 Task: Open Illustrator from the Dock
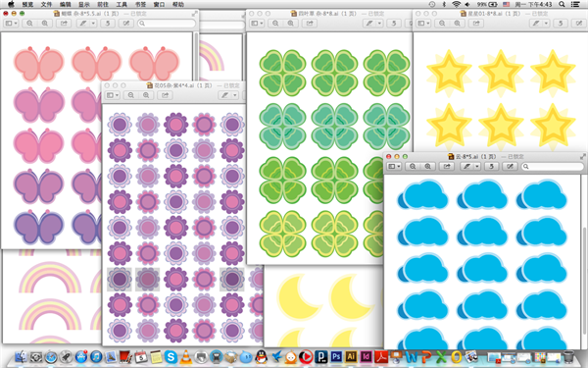(x=351, y=356)
